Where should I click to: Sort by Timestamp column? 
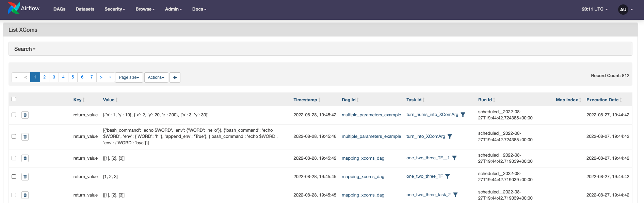305,100
